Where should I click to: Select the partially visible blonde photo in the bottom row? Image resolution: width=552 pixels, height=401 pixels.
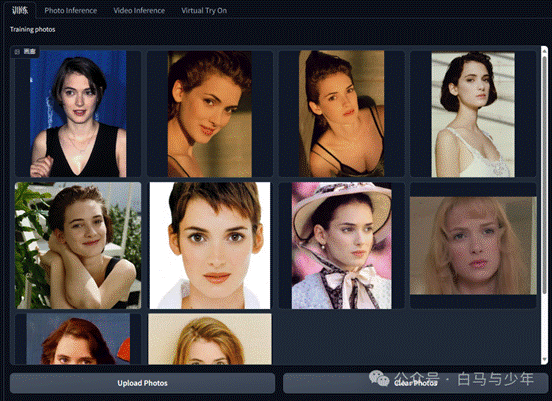(209, 339)
